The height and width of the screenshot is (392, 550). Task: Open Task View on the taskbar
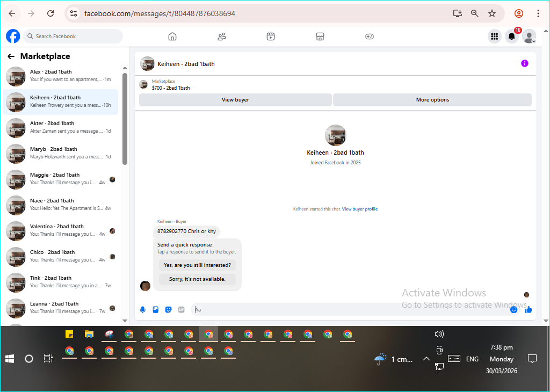point(48,359)
